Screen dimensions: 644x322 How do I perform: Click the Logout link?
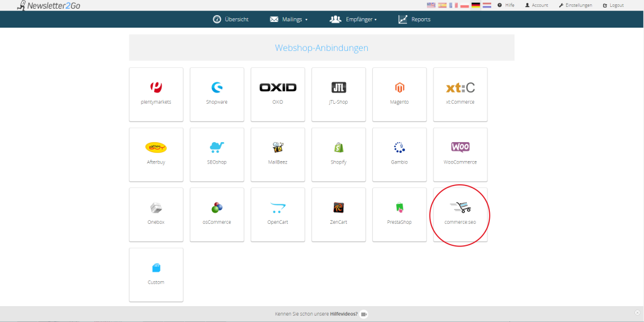613,5
